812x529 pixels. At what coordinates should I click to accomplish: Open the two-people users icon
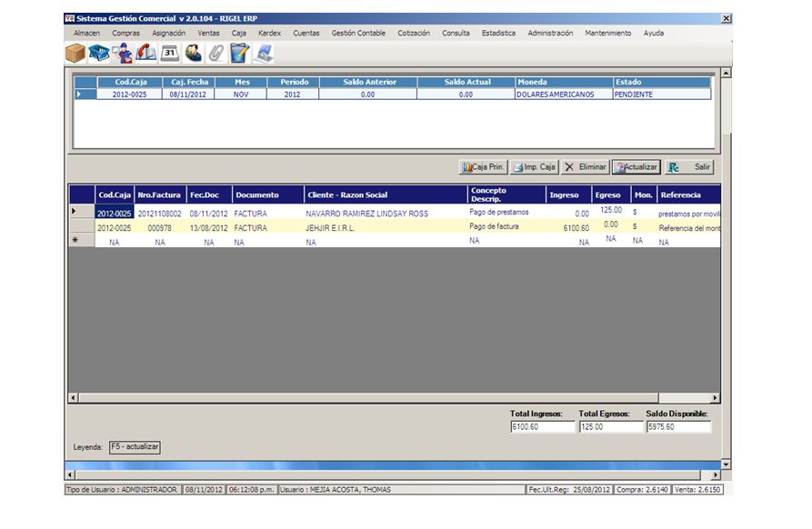pos(193,54)
